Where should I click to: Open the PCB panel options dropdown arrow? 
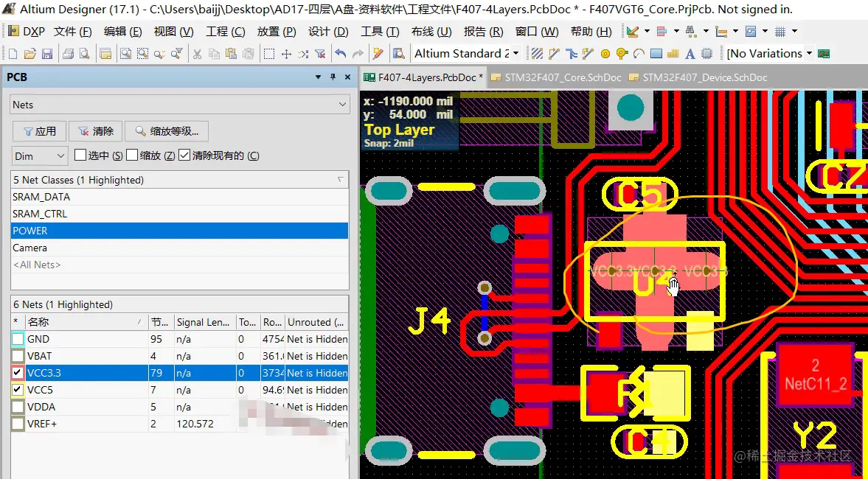319,77
